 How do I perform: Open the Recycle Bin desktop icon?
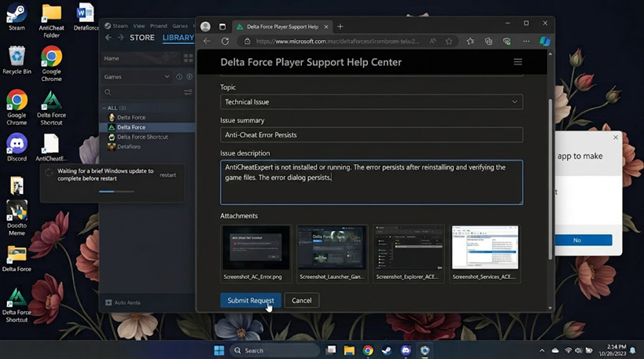(17, 60)
